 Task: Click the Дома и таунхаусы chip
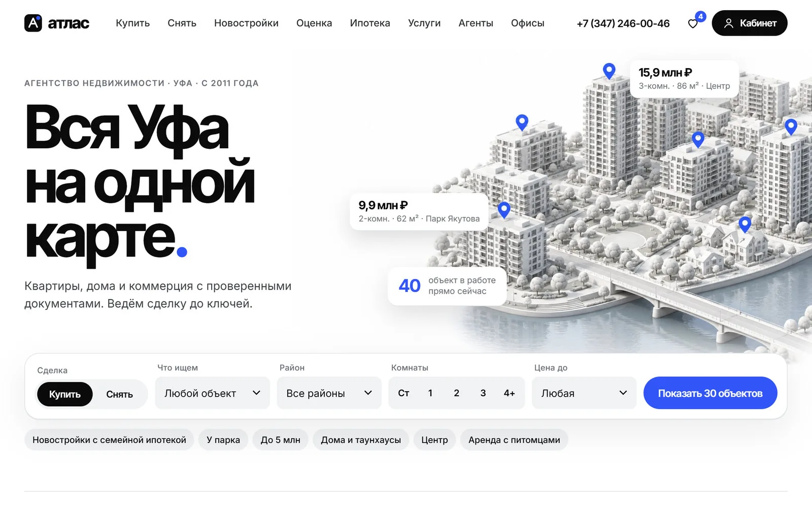point(361,440)
